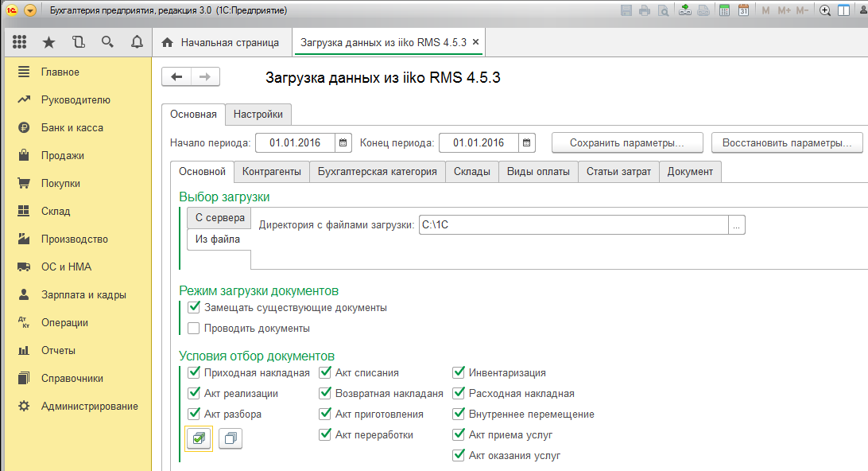Switch to the Настройки tab

(258, 114)
